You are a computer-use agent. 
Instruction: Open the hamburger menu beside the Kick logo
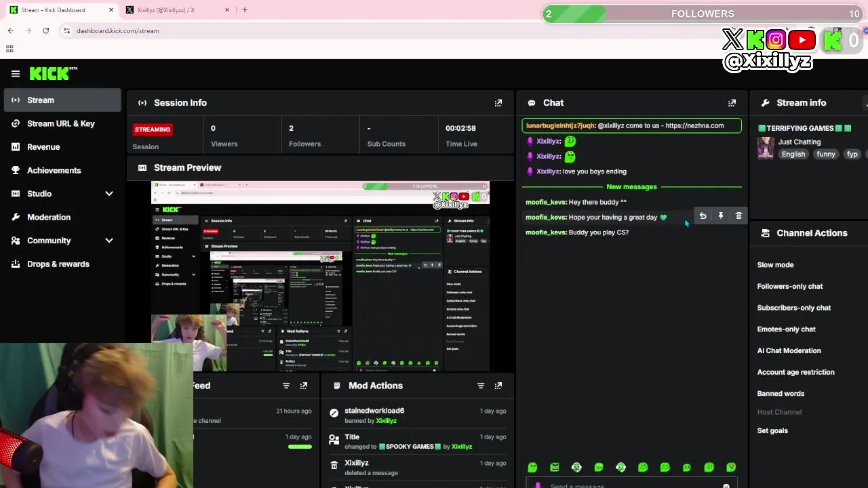click(x=16, y=73)
